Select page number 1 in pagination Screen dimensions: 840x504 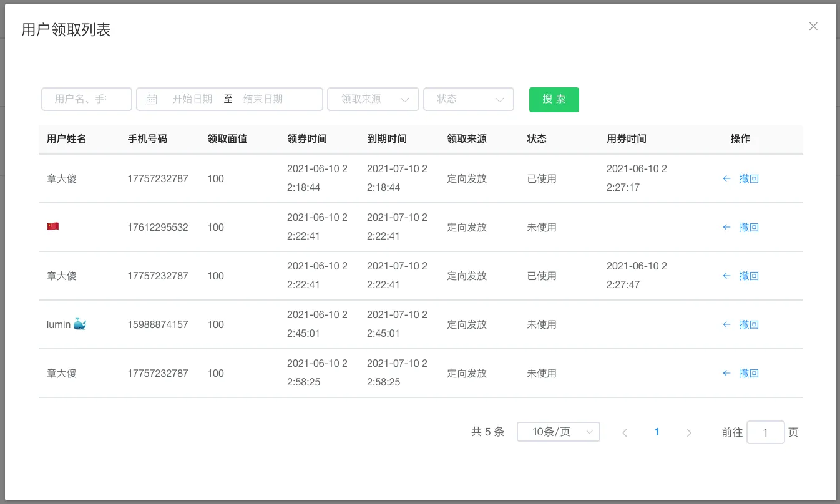click(x=657, y=432)
